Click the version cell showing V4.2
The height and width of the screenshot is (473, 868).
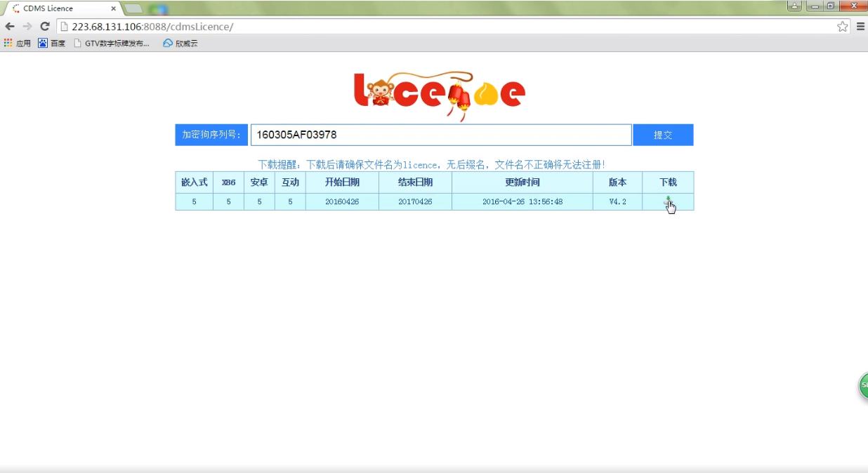617,201
